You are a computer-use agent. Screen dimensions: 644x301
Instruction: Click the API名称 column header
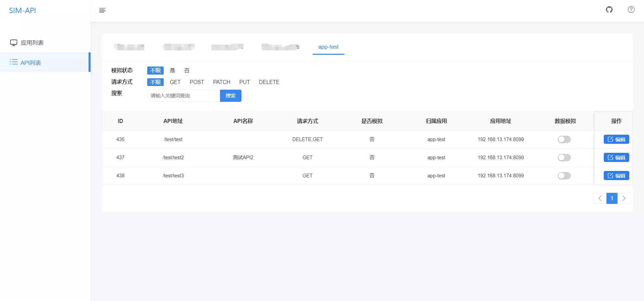243,121
